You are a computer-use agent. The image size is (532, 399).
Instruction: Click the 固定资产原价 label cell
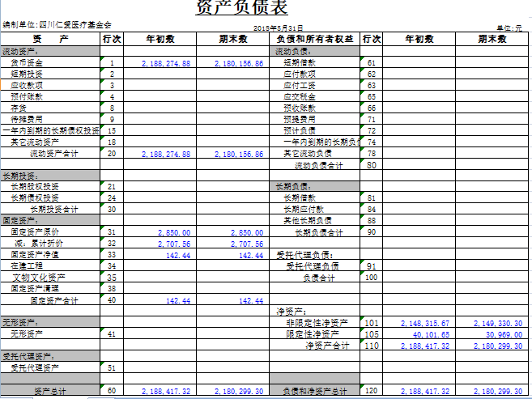coord(35,232)
